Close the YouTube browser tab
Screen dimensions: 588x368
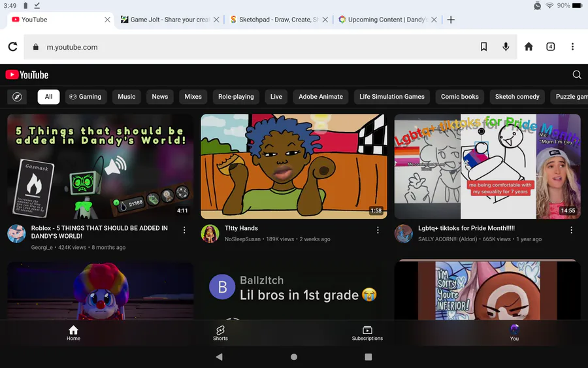tap(107, 20)
